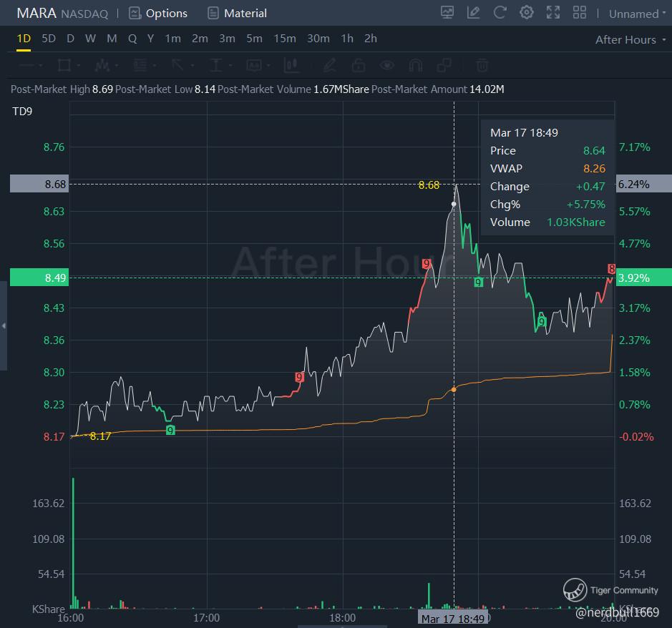Select the W weekly timeframe

coord(90,39)
